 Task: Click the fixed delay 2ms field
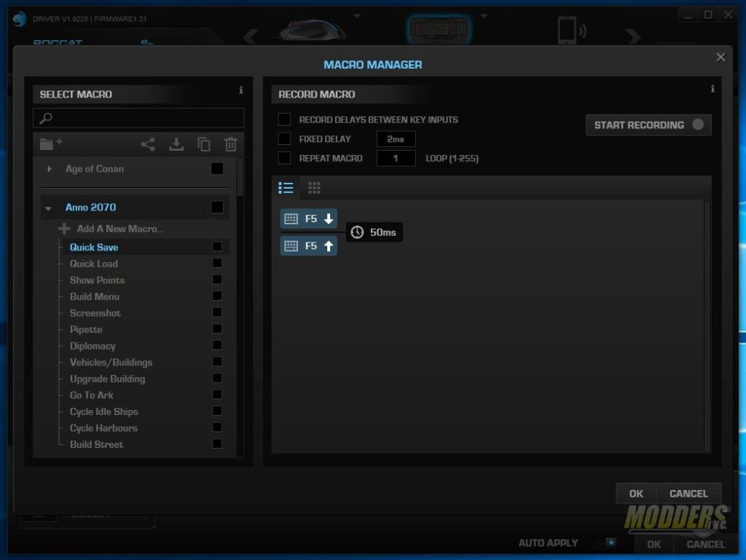(396, 139)
